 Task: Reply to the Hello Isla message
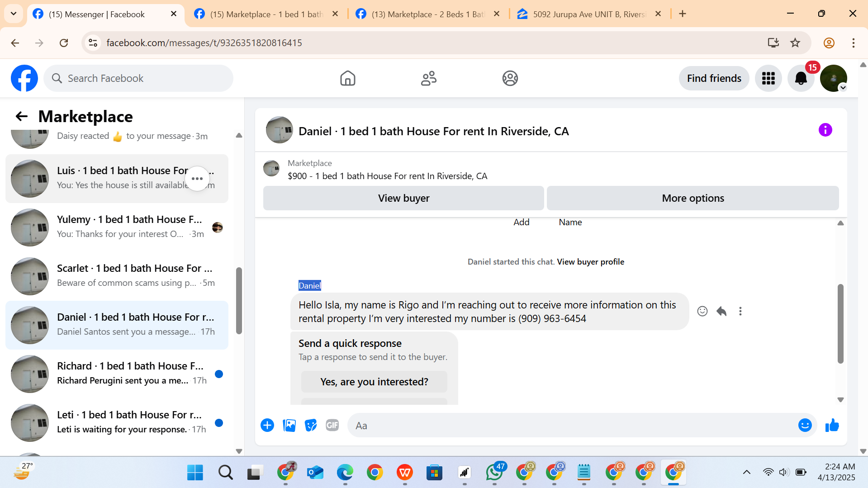[721, 311]
